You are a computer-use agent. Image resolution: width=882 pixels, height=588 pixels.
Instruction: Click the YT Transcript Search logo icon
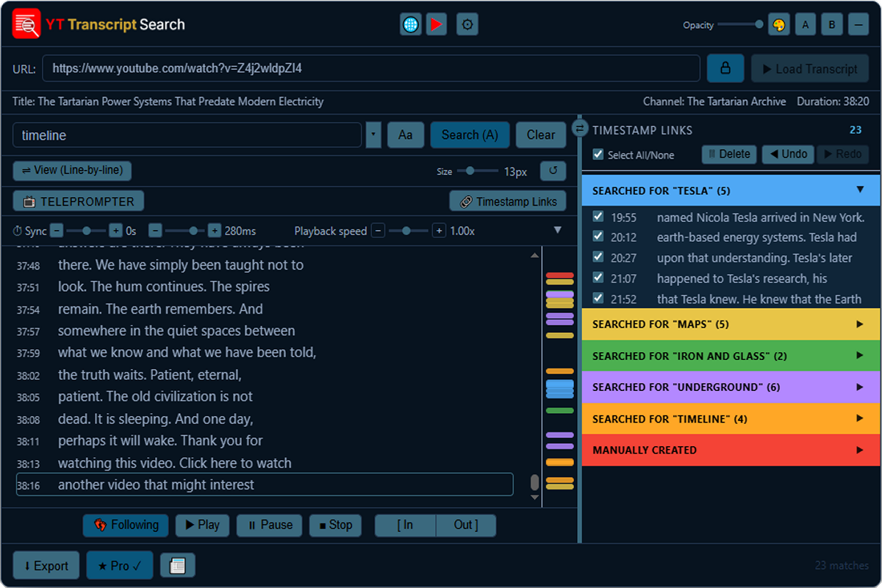coord(27,24)
